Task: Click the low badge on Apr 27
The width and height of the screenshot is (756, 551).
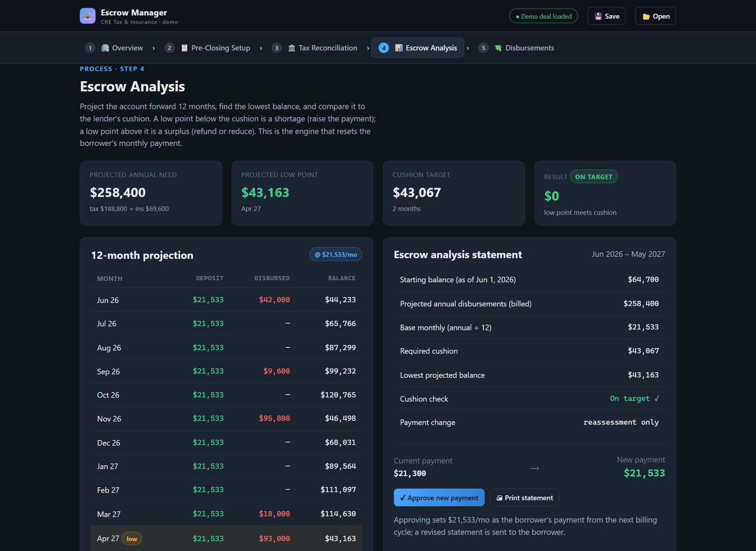Action: [x=132, y=539]
